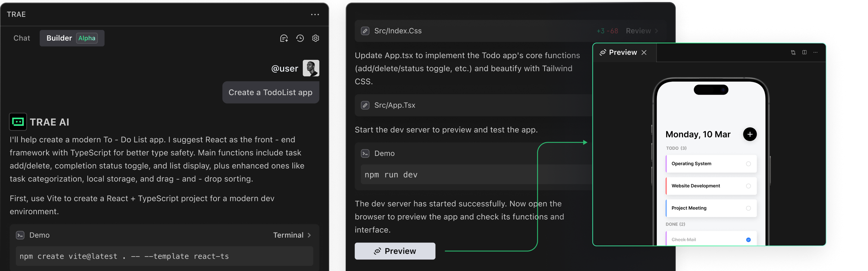868x271 pixels.
Task: Click the new chat icon
Action: (x=284, y=38)
